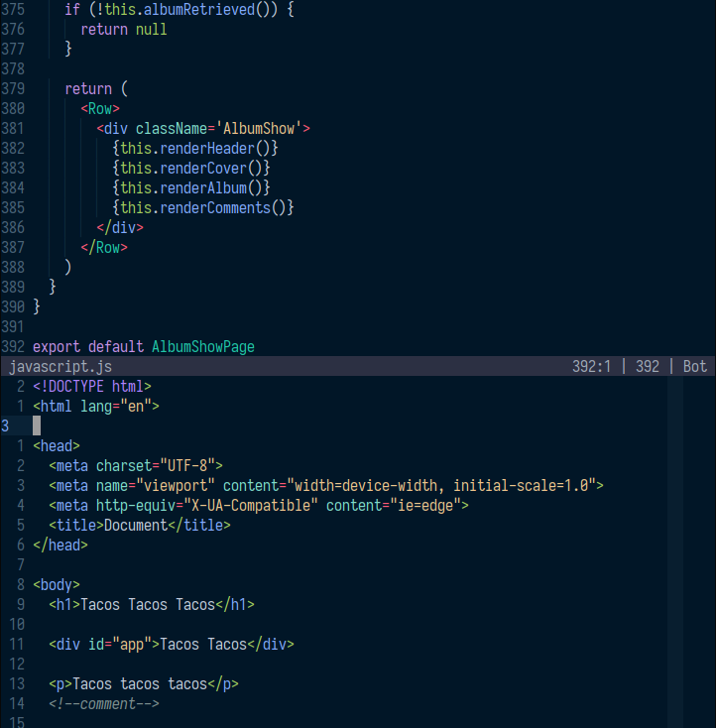This screenshot has width=716, height=728.
Task: Click the block cursor on the current line
Action: click(x=37, y=425)
